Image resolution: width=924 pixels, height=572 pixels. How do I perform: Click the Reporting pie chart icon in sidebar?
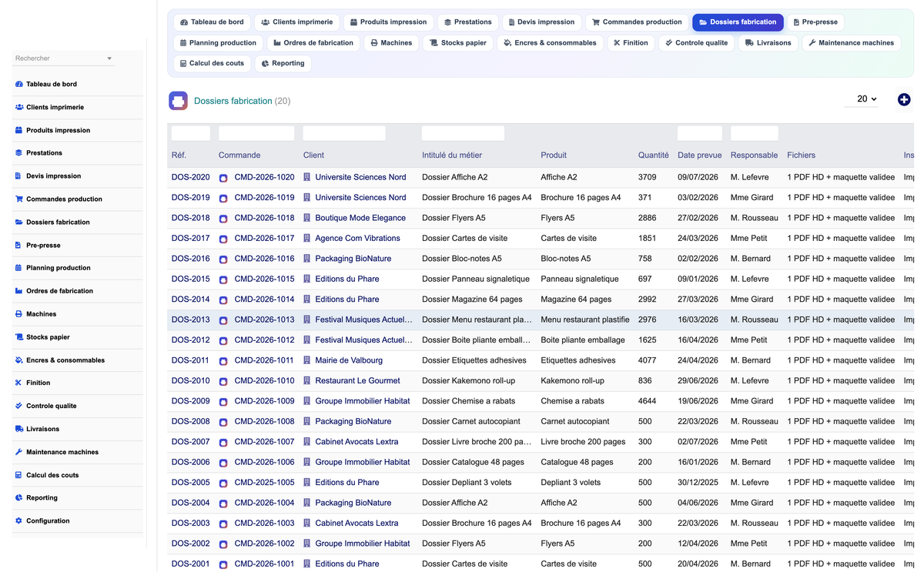18,498
